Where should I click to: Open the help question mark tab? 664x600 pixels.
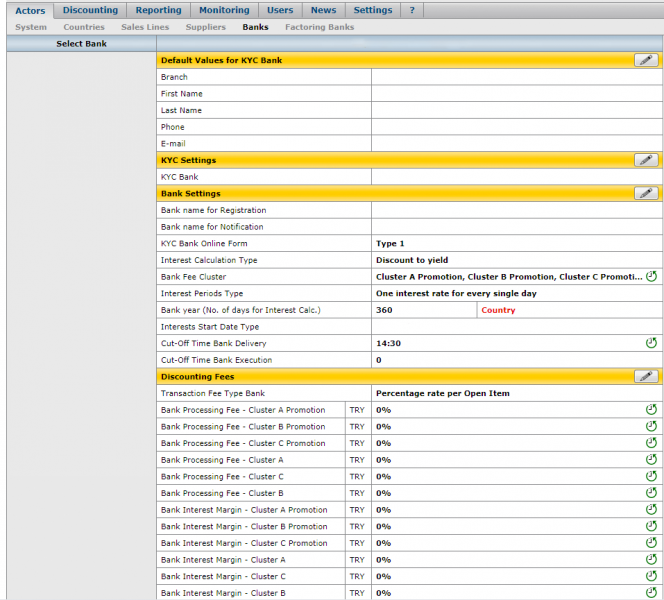(x=412, y=10)
